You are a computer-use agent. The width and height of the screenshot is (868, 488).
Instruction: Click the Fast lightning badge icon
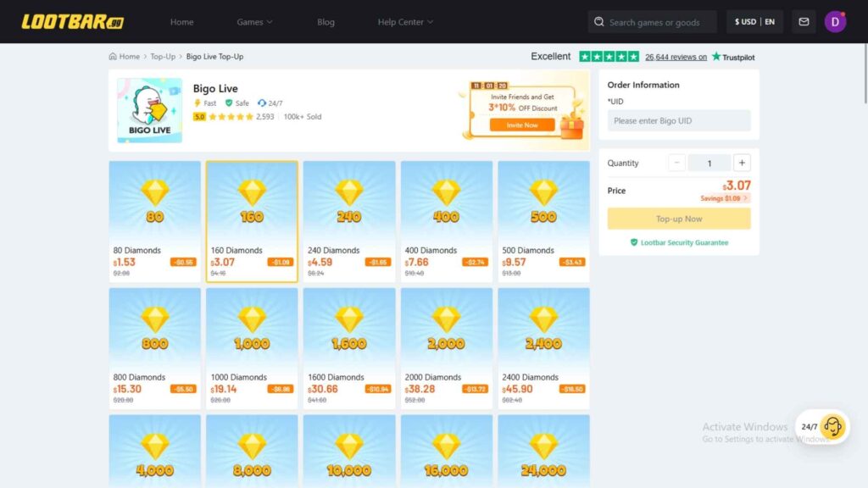tap(197, 103)
